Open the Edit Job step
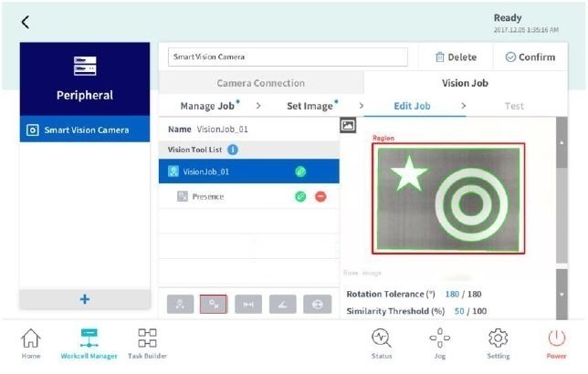Screen dimensions: 588x374 click(x=412, y=106)
